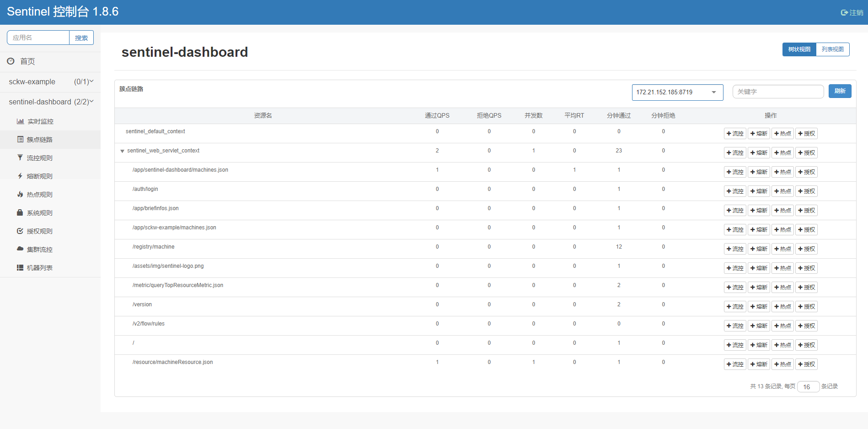Screen dimensions: 868x429
Task: Focus the 关键字 keyword search field
Action: click(x=777, y=92)
